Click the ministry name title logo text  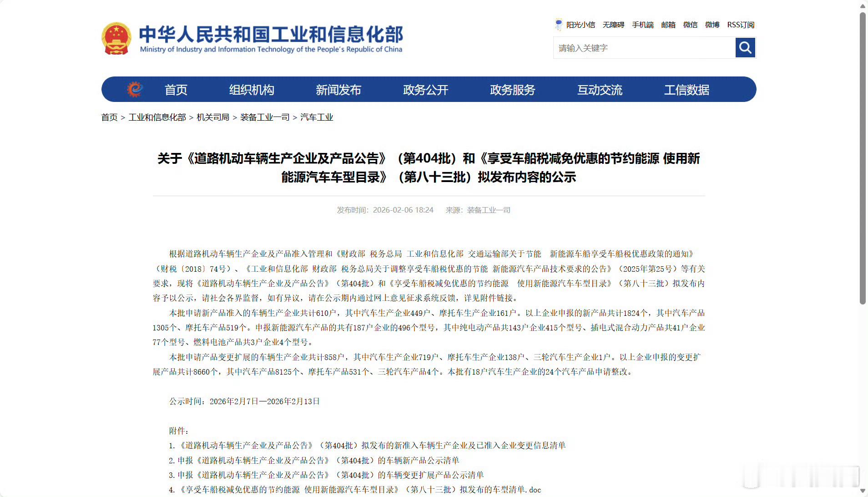pos(271,39)
